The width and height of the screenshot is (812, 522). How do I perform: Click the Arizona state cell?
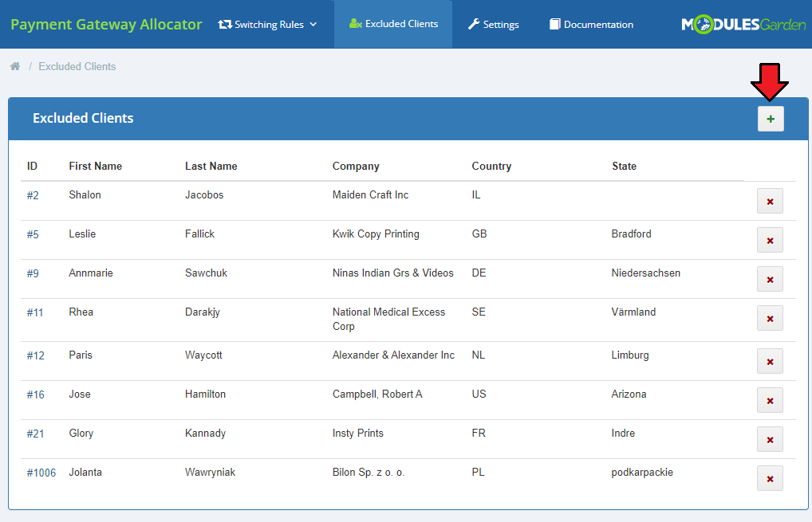[629, 394]
